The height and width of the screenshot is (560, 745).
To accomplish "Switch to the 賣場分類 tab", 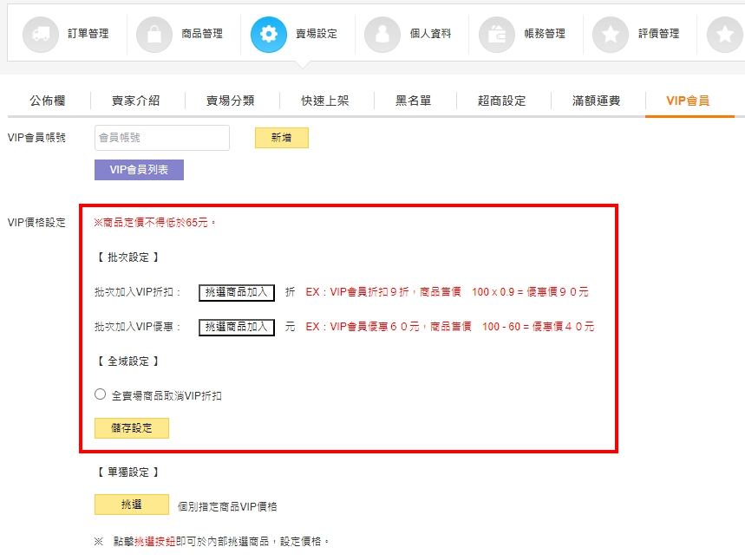I will pos(231,101).
